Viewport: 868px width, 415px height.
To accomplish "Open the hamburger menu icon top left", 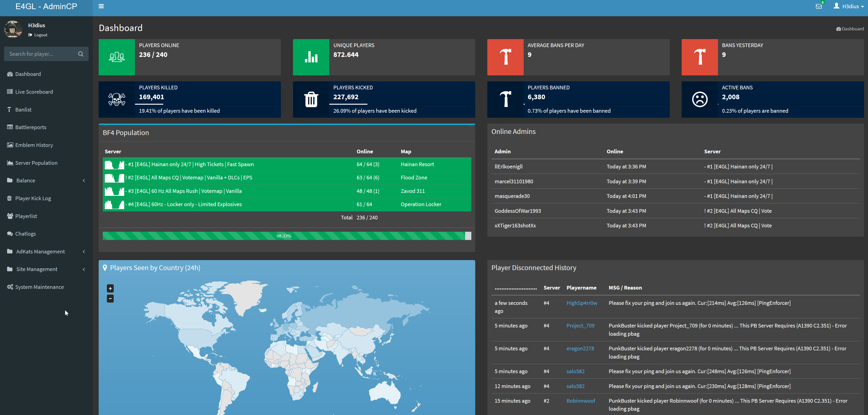I will (x=101, y=6).
